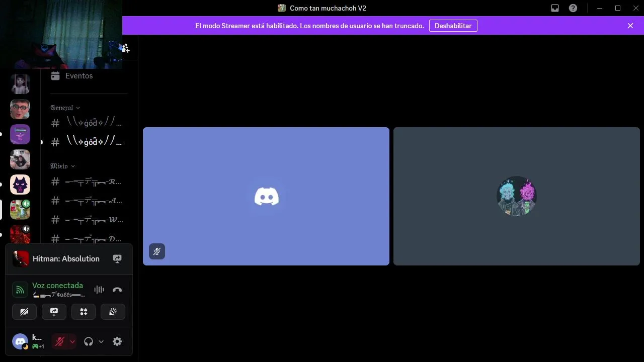Open the red server icon with speaker badge
The width and height of the screenshot is (644, 362).
pos(20,234)
